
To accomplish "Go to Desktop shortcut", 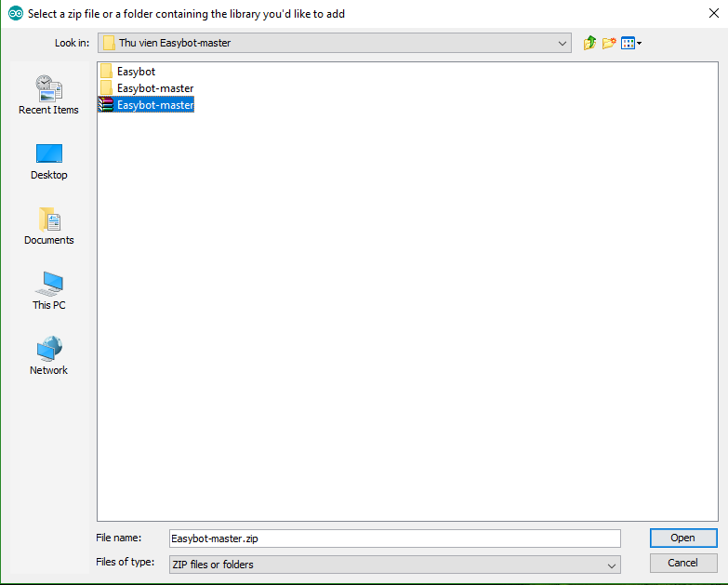I will (48, 162).
